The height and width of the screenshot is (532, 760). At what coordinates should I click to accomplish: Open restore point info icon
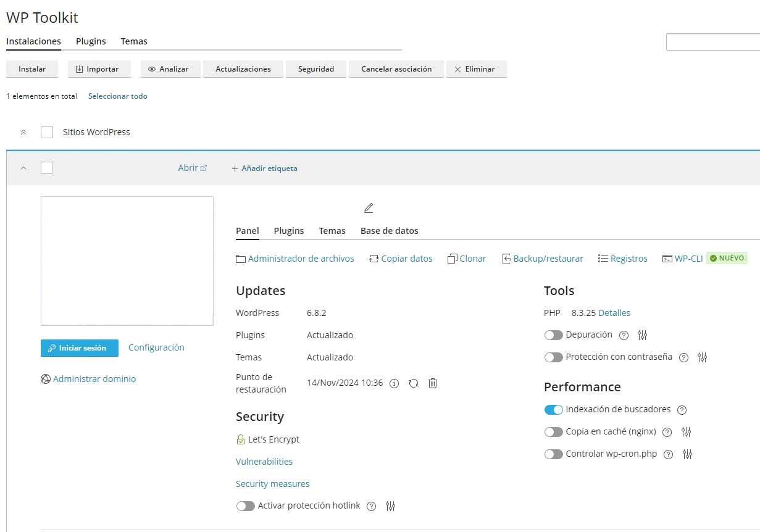(395, 383)
